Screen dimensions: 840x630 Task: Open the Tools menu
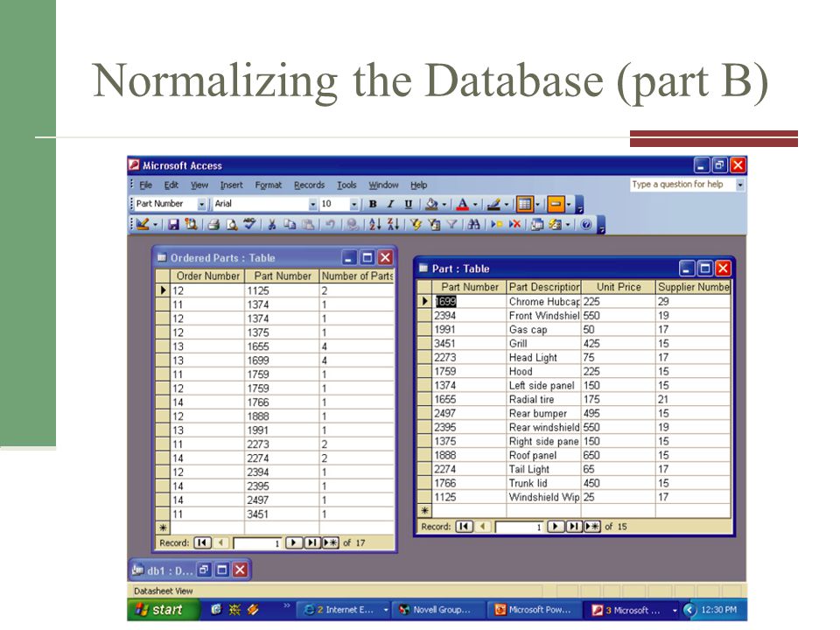(x=346, y=185)
